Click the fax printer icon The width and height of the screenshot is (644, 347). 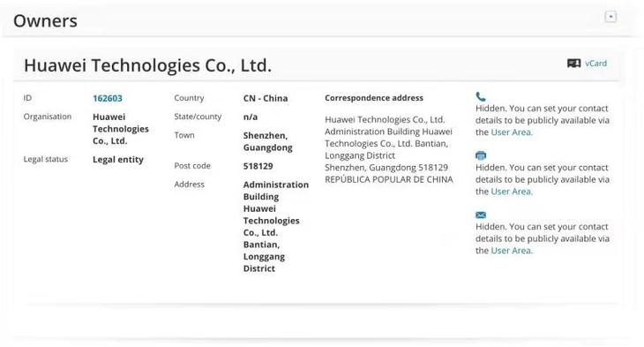[x=481, y=155]
